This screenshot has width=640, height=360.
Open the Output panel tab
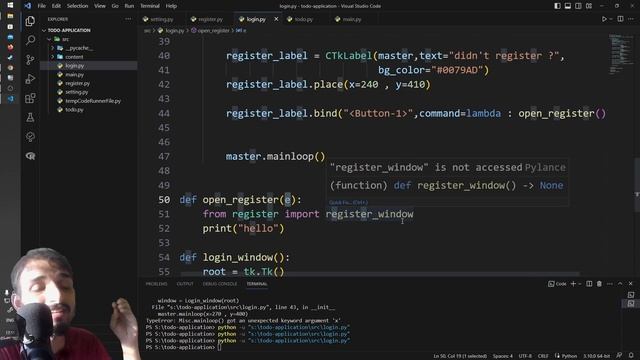click(185, 284)
